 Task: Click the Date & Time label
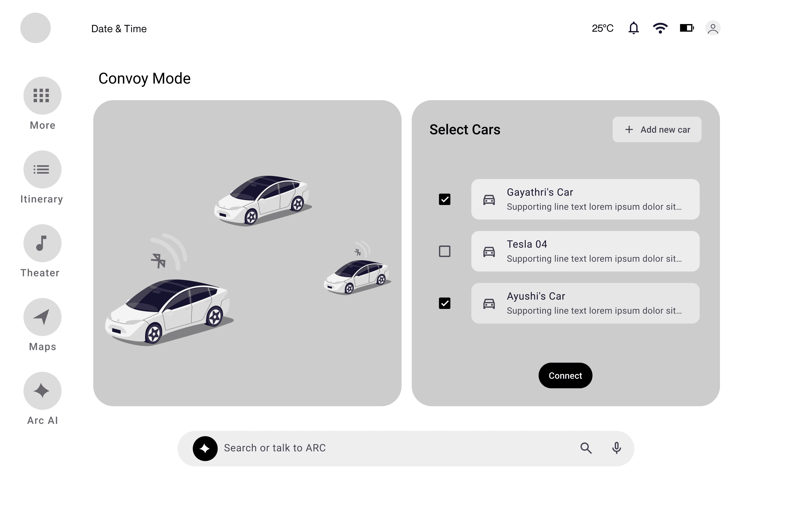(119, 28)
